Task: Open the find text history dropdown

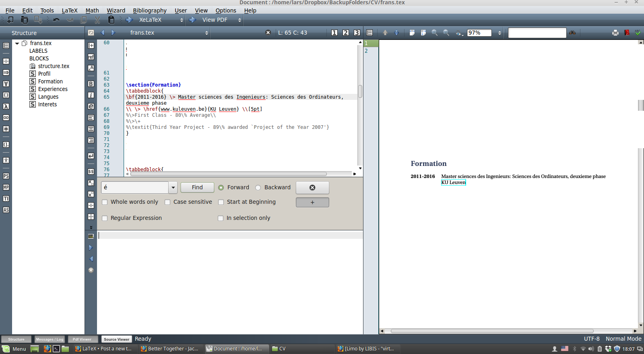Action: [x=173, y=188]
